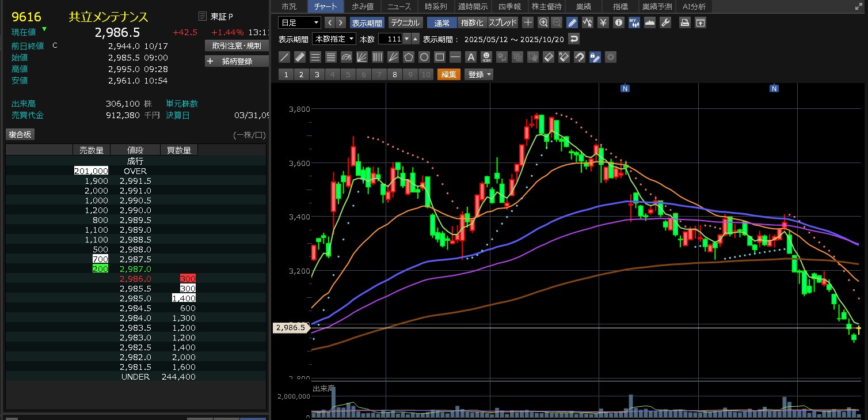Select the text annotation tool (A)
Viewport: 868px width, 420px height.
point(470,57)
